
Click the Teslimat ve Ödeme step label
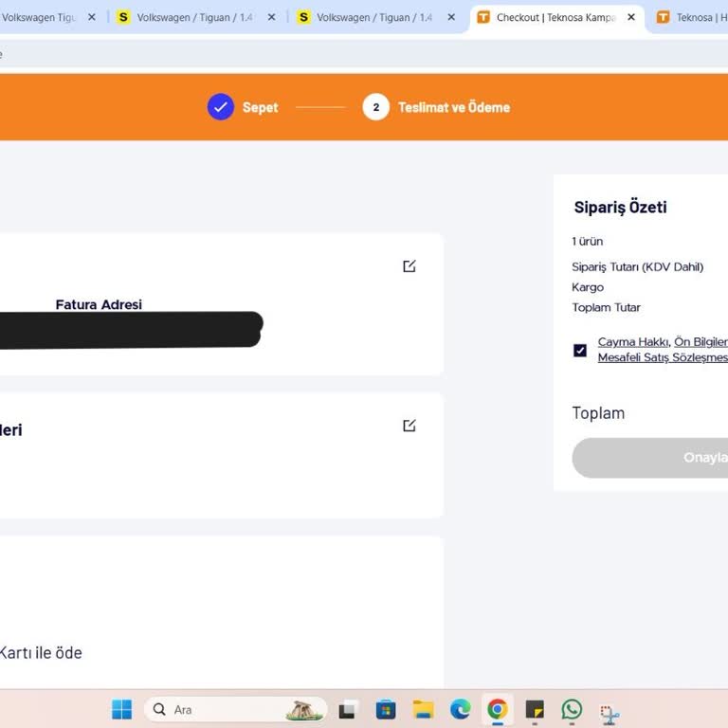point(454,107)
